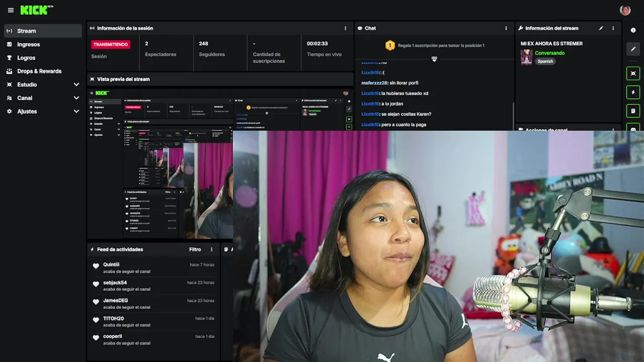Open Drops & Rewards in the sidebar
Image resolution: width=644 pixels, height=362 pixels.
click(x=43, y=71)
